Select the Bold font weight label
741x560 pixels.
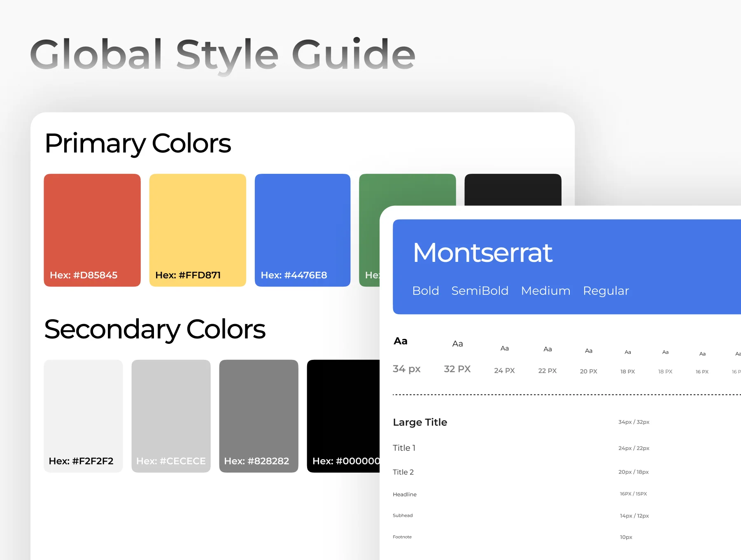[x=426, y=291]
